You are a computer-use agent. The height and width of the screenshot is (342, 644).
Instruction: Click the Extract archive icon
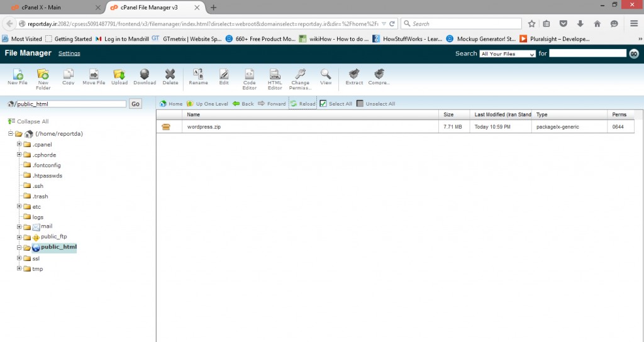tap(354, 76)
